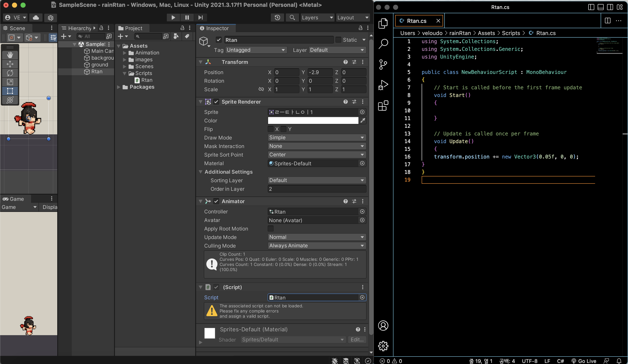The image size is (628, 364).
Task: Open Animator Update Mode dropdown
Action: tap(317, 237)
